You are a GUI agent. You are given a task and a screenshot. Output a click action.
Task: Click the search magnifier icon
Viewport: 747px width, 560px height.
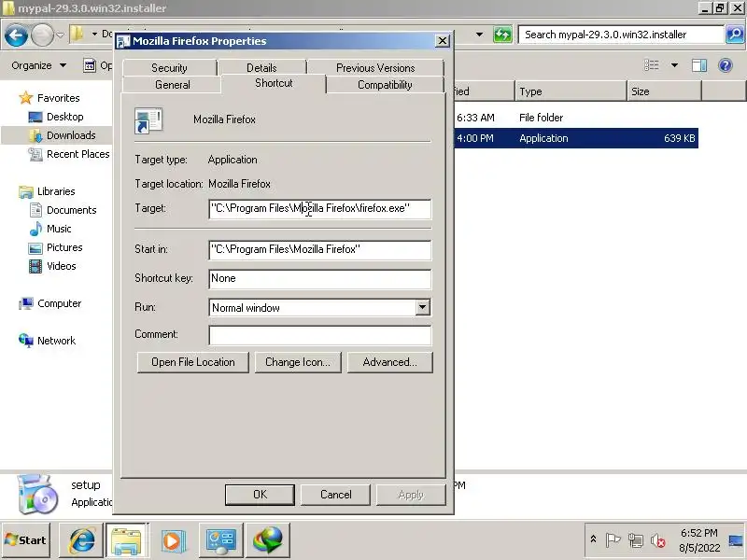point(735,35)
